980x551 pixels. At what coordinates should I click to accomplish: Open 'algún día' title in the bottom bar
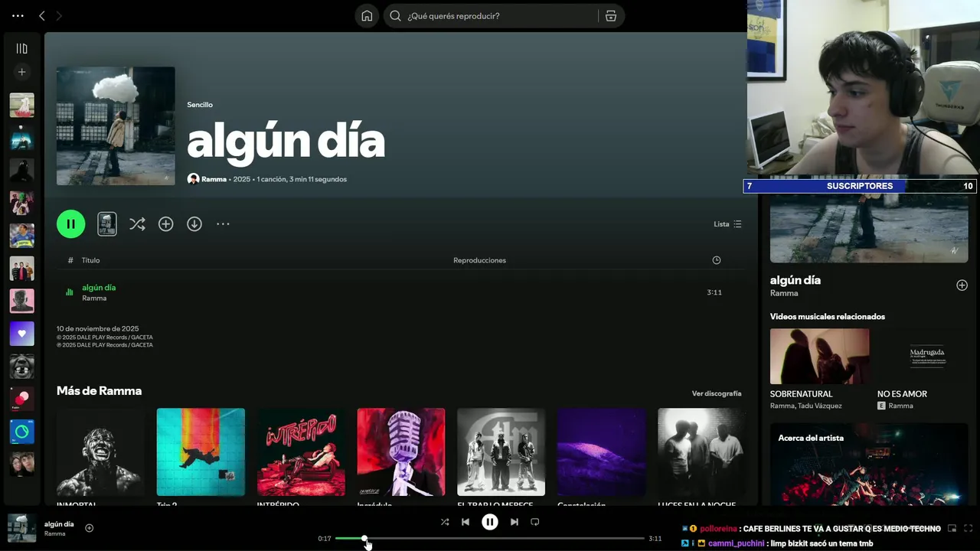[x=59, y=524]
